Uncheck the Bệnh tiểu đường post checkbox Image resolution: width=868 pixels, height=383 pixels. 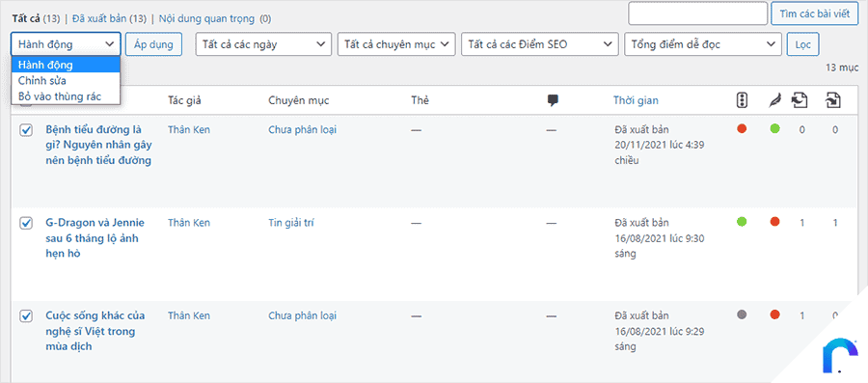25,130
